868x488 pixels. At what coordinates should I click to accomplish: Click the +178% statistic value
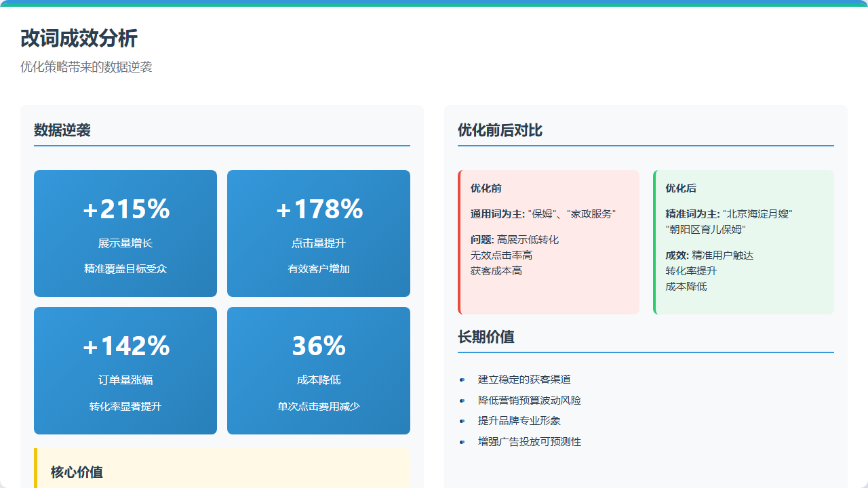click(319, 209)
